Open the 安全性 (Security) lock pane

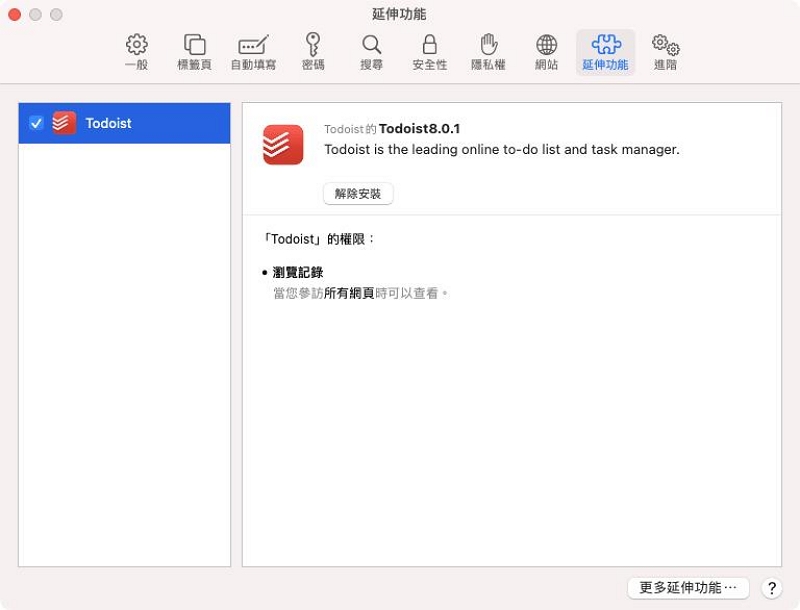[430, 52]
